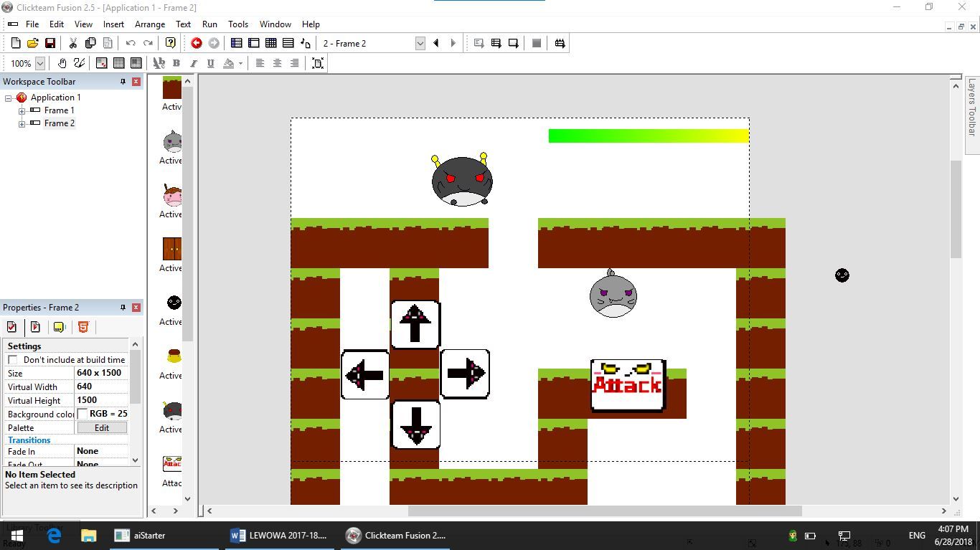Screen dimensions: 980x550
Task: Click the Palette Edit button
Action: (x=101, y=428)
